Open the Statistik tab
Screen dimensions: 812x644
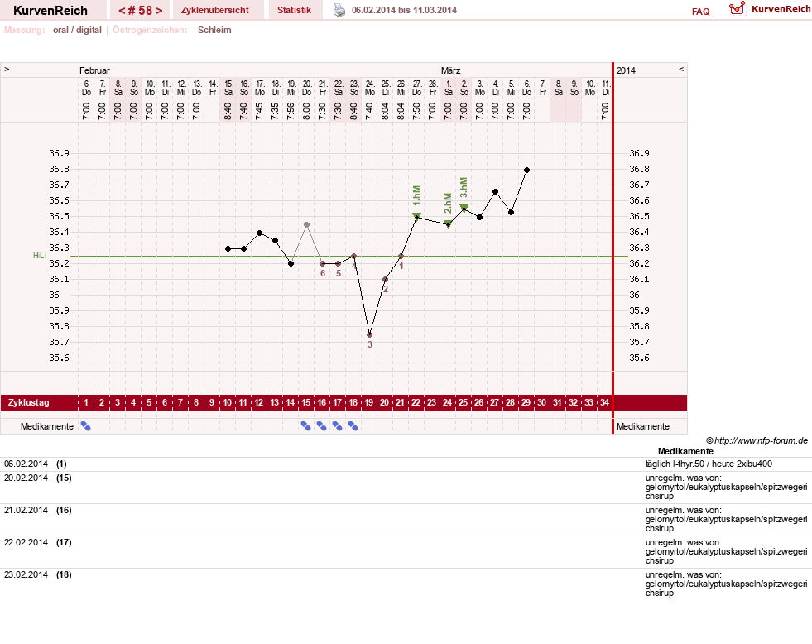(x=294, y=11)
